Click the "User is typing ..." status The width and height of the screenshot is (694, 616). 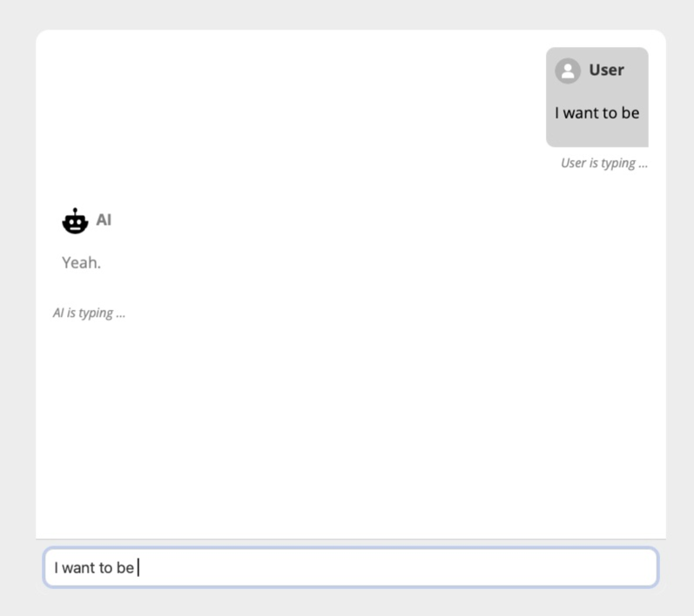(603, 163)
